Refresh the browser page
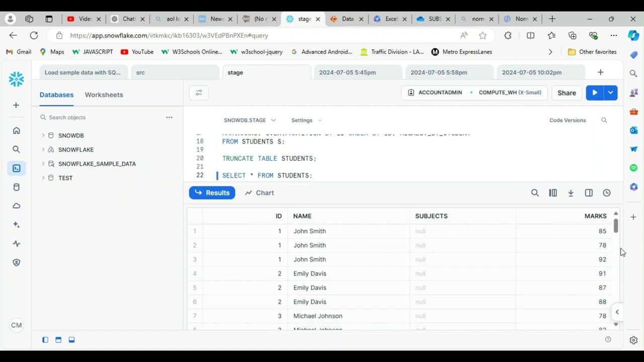 pos(34,35)
